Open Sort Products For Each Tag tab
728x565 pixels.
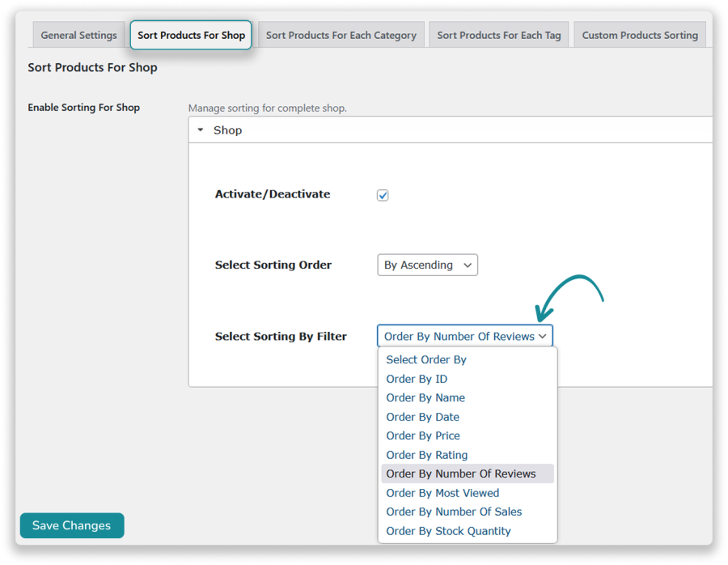click(x=498, y=35)
